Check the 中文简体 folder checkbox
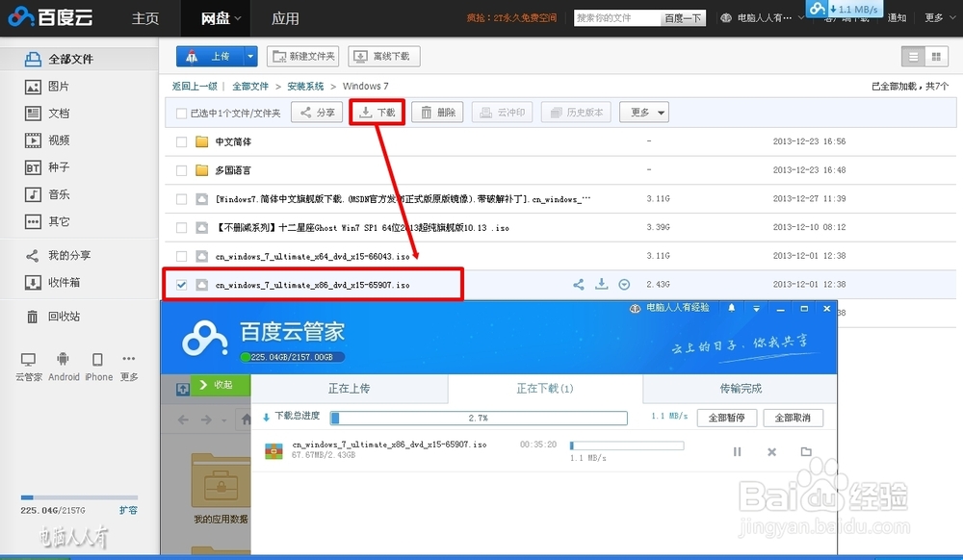This screenshot has width=963, height=560. point(181,141)
